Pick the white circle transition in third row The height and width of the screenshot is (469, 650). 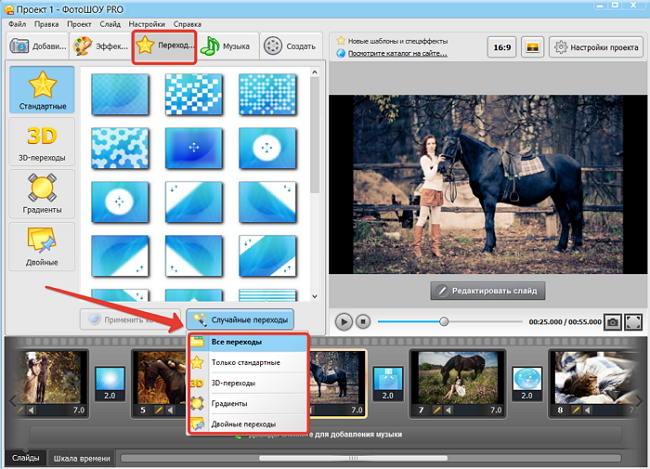click(x=120, y=202)
